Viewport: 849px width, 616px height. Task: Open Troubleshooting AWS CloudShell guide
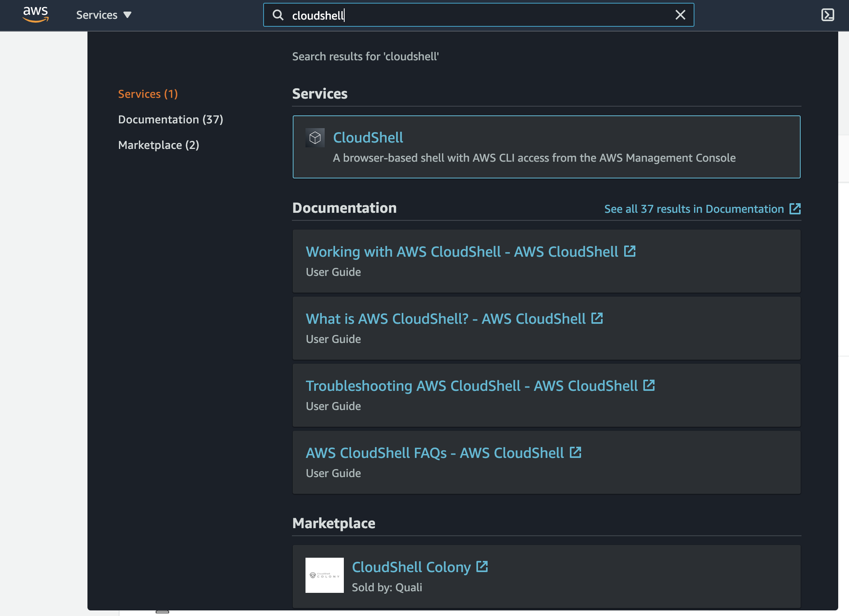pos(472,386)
